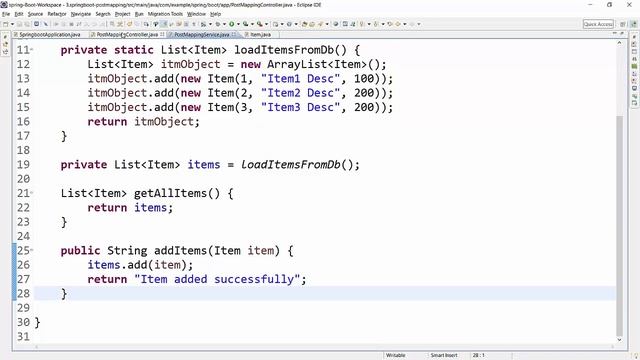Image resolution: width=640 pixels, height=360 pixels.
Task: Click the scroll-up arrow of editor scrollbar
Action: coord(619,43)
